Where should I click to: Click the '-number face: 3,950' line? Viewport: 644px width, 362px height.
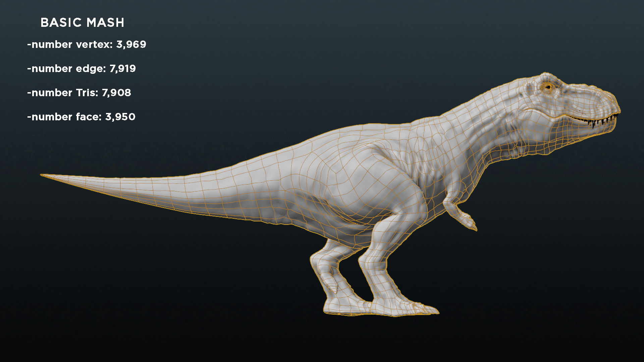click(81, 117)
